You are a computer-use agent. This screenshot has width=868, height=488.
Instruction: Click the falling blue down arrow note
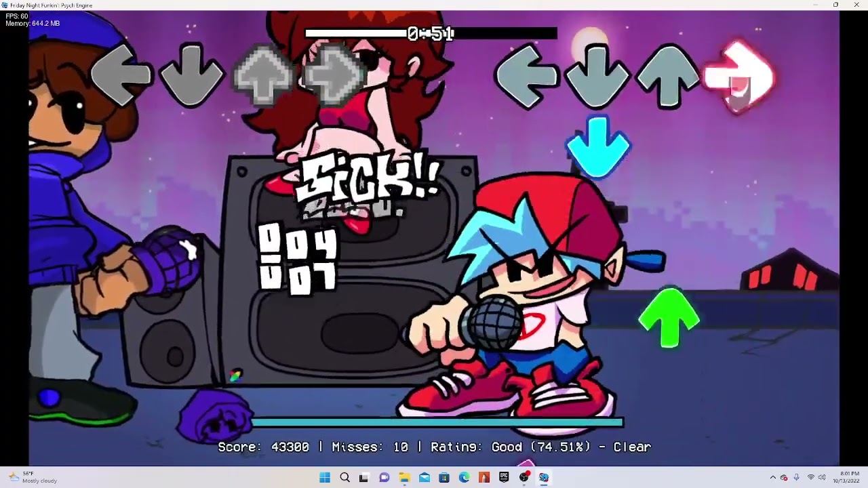[x=597, y=148]
